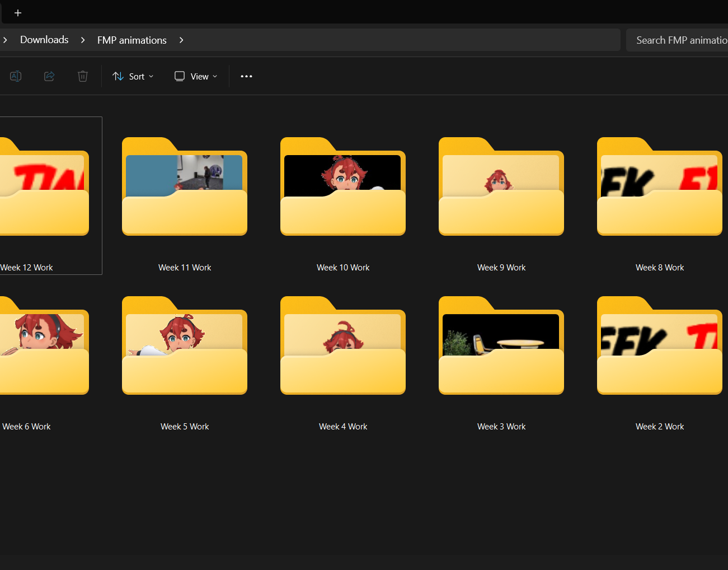Click the 'Week 6 Work' label
The height and width of the screenshot is (570, 728).
[26, 427]
